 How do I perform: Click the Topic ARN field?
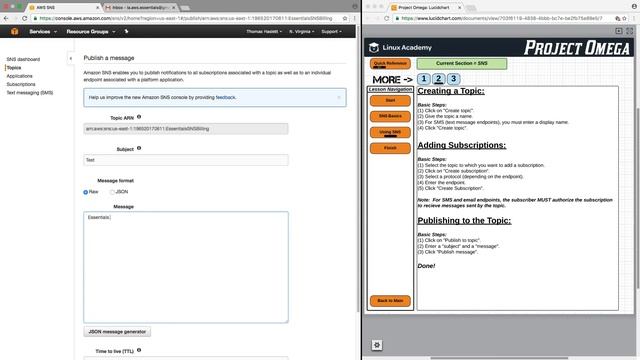pos(186,129)
